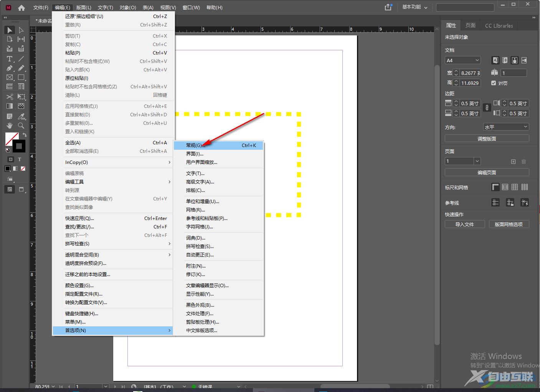Click the 版面网格选项 button
The height and width of the screenshot is (392, 540).
[x=509, y=224]
